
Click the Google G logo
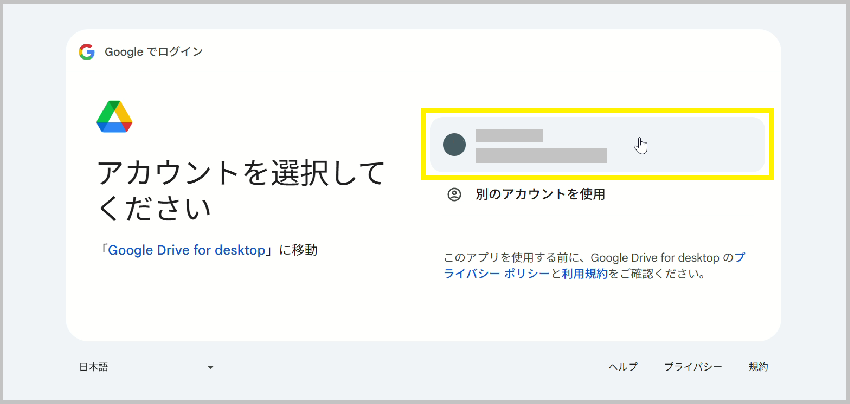tap(87, 52)
